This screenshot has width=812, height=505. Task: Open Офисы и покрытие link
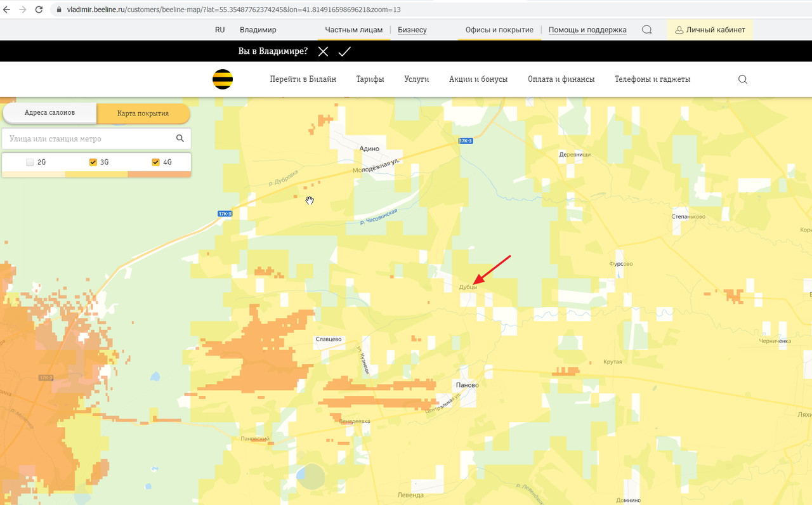[x=499, y=30]
